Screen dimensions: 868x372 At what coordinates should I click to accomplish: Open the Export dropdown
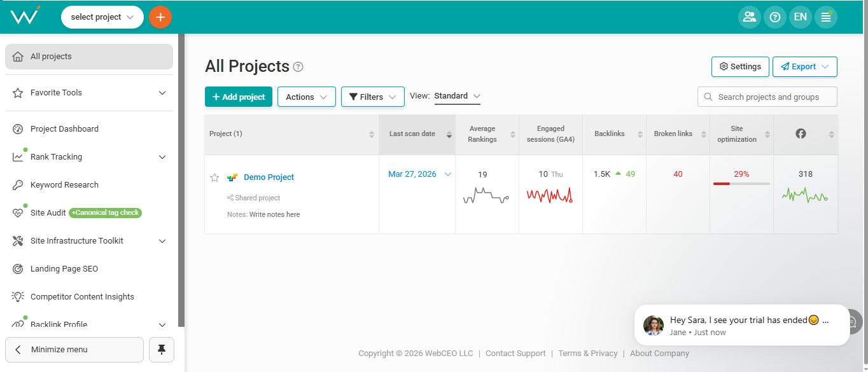[805, 67]
